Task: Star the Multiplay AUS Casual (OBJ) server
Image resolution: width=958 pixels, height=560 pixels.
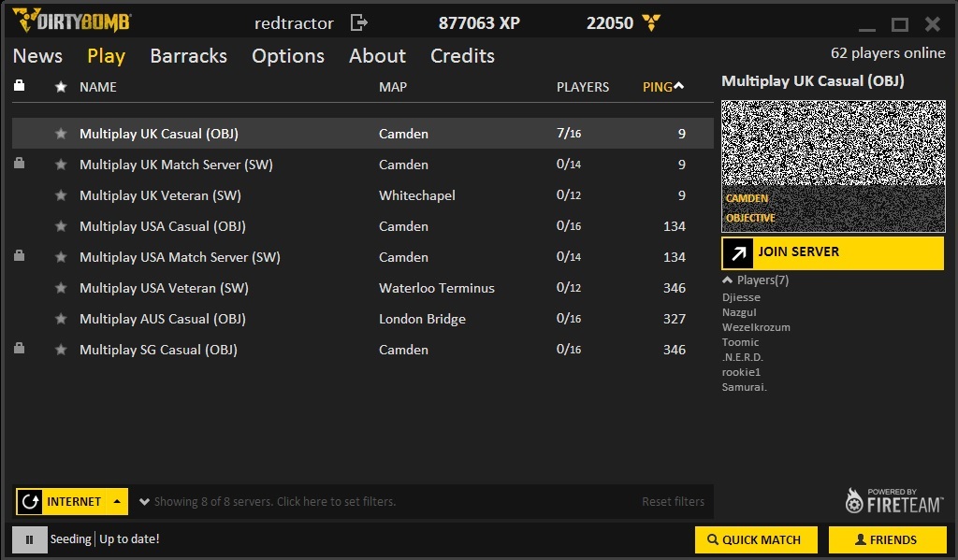Action: pyautogui.click(x=61, y=319)
